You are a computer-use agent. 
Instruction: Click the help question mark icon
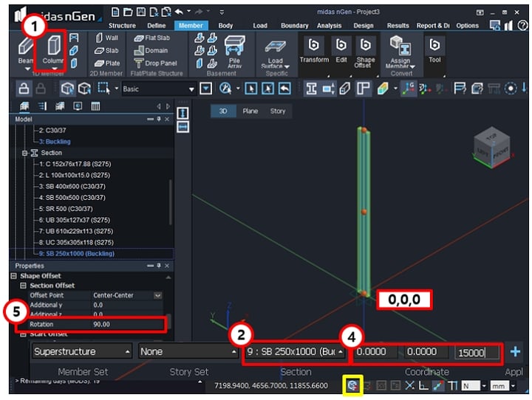(522, 25)
